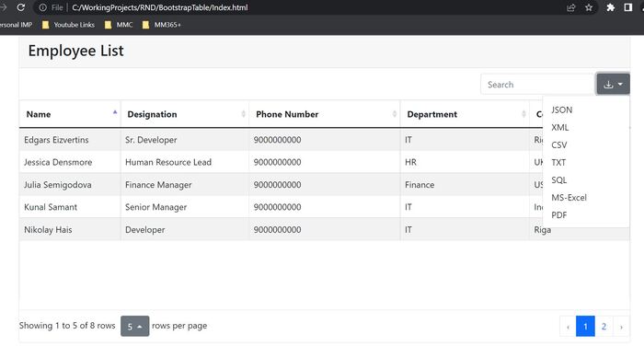Toggle the export download dropdown button
The height and width of the screenshot is (346, 644).
pos(613,84)
